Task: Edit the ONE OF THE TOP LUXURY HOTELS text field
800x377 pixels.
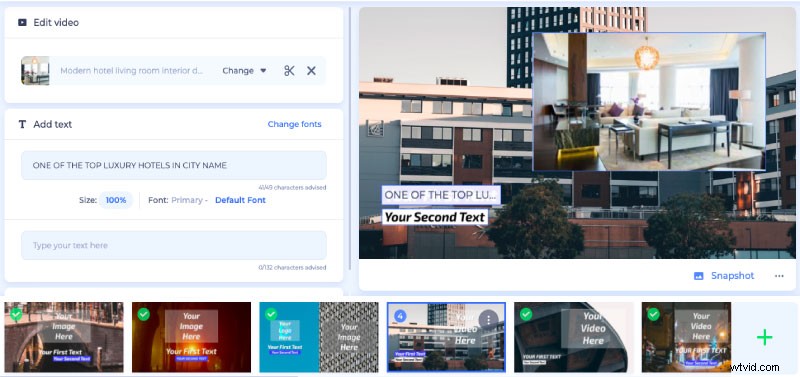Action: 173,165
